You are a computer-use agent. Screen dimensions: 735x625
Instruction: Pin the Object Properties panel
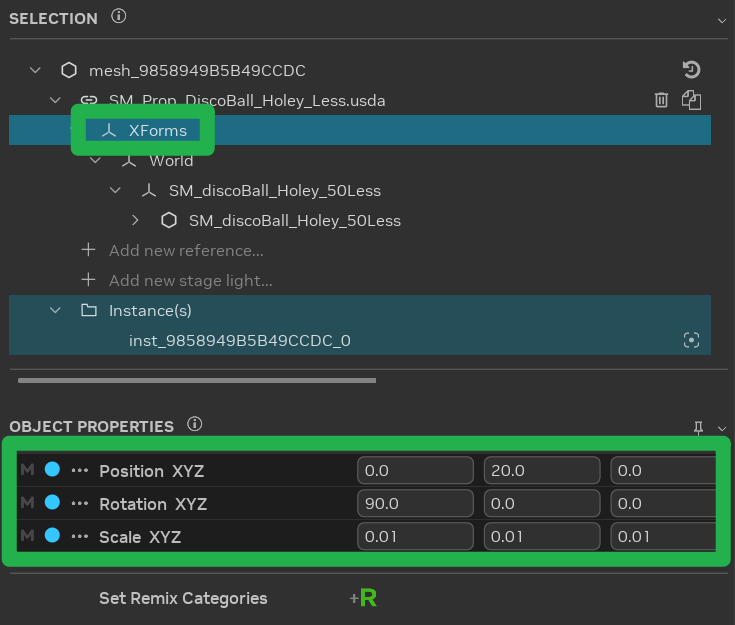coord(699,427)
